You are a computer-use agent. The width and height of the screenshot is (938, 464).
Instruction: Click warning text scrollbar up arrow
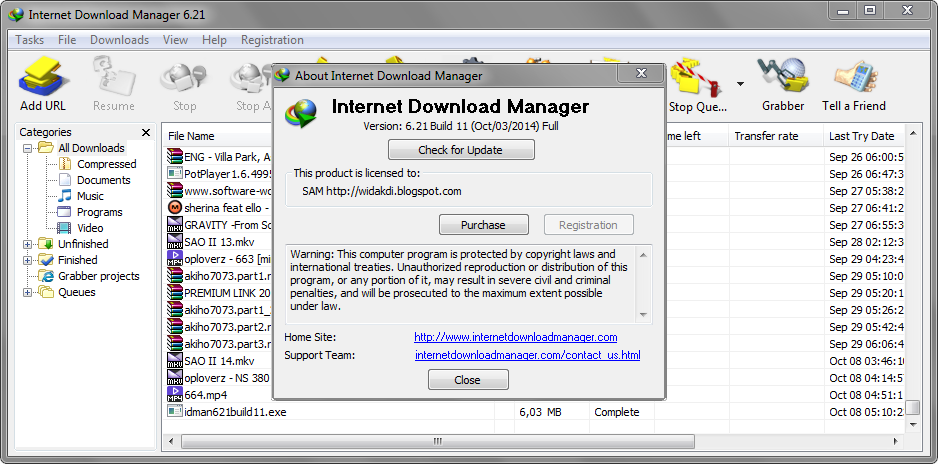(643, 255)
